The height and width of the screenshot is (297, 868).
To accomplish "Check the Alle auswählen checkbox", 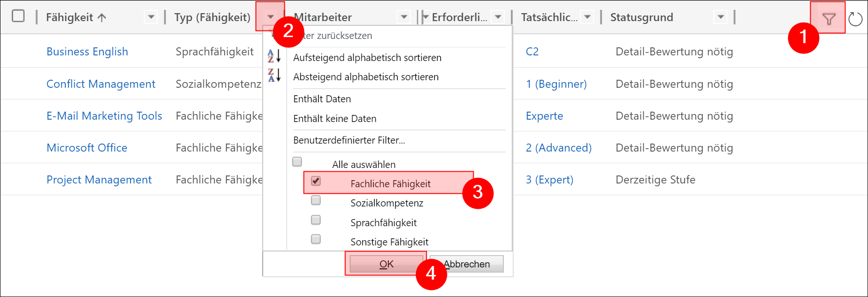I will [x=297, y=162].
